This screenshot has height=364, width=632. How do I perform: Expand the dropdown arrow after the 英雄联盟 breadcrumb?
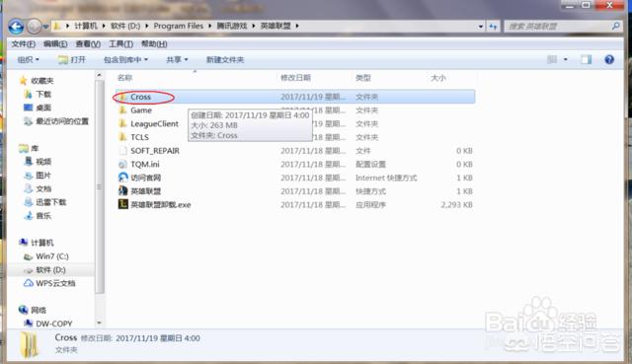pyautogui.click(x=297, y=26)
